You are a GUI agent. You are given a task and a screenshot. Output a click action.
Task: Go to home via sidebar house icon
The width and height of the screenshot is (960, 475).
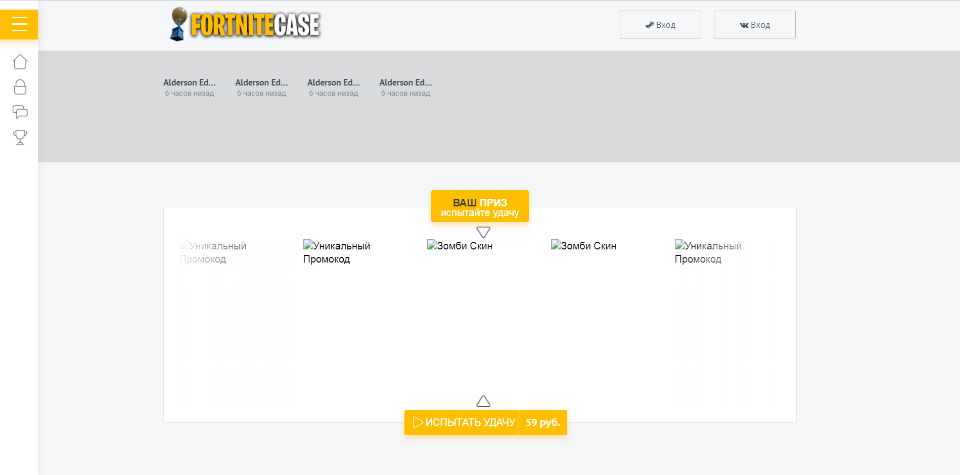(20, 62)
